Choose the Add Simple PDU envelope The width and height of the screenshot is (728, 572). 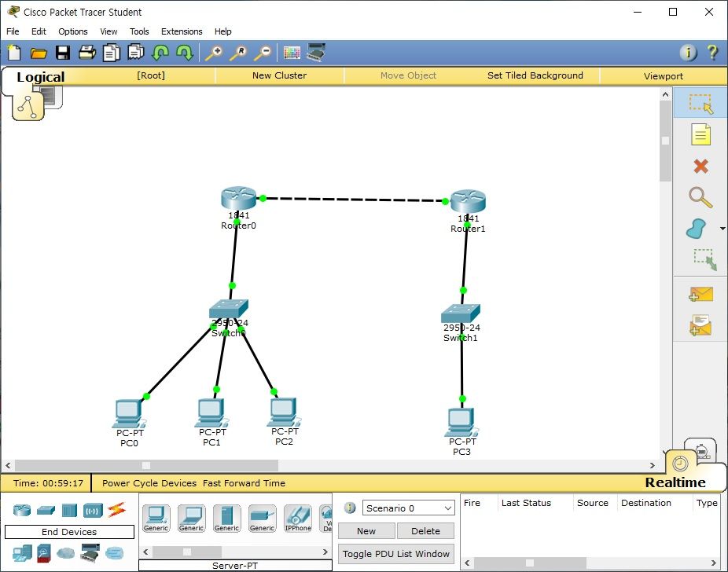coord(700,294)
